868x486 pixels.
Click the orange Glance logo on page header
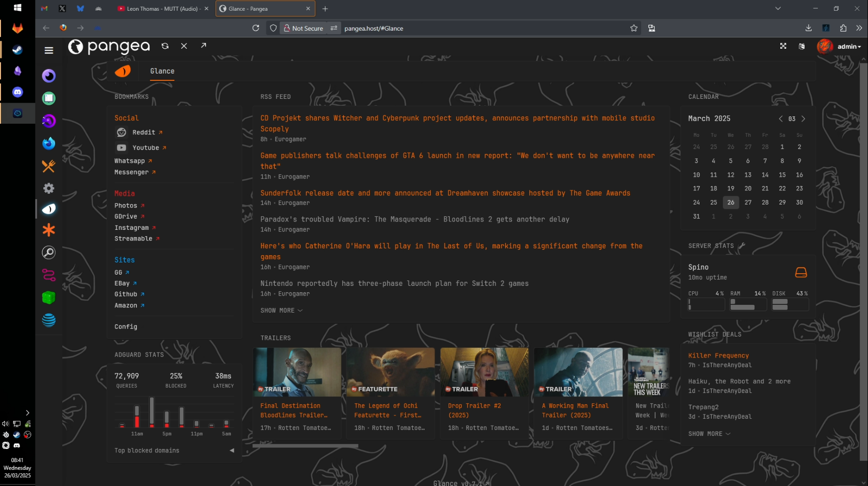(123, 71)
